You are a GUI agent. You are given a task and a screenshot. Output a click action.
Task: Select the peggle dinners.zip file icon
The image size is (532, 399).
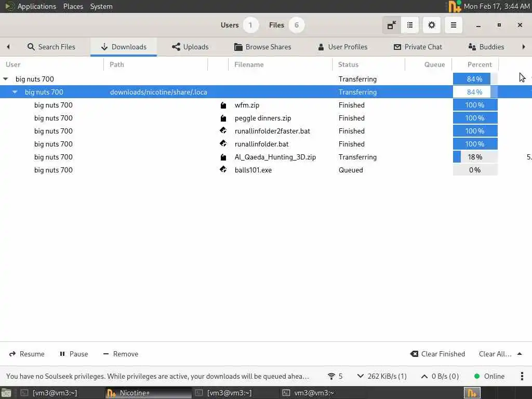point(223,118)
